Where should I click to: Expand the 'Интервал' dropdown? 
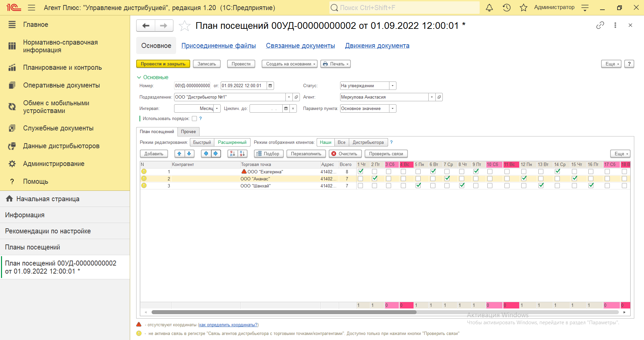(217, 109)
